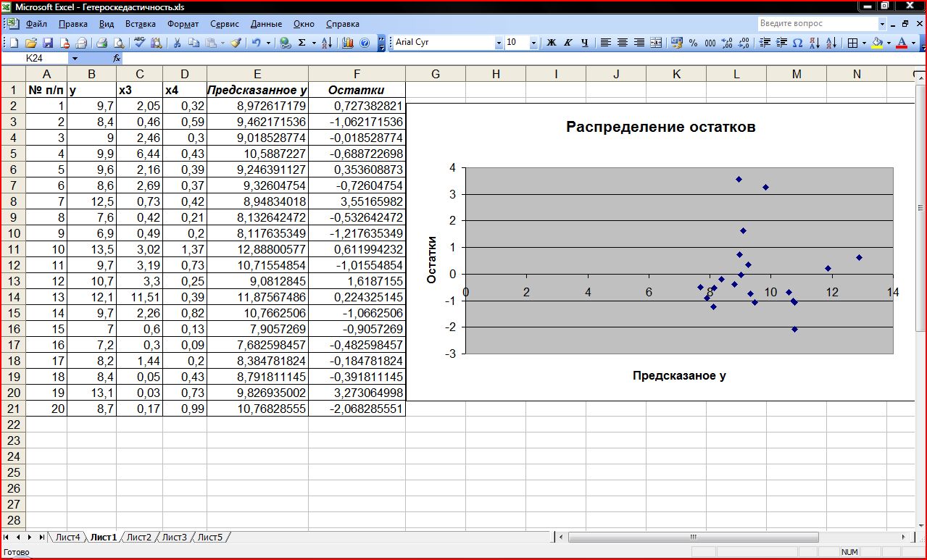
Task: Select the Format Painter brush
Action: (x=236, y=43)
